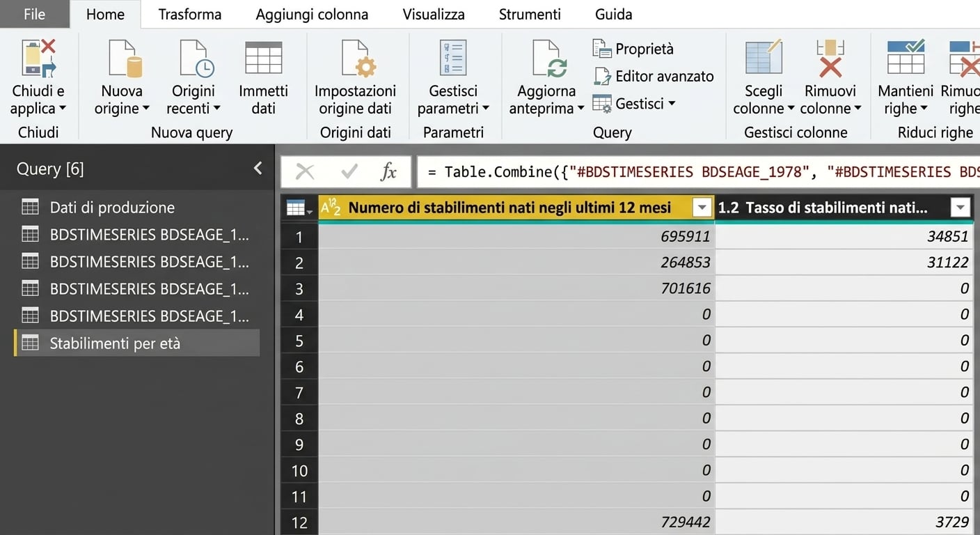Select row number 1 in the grid

[299, 237]
